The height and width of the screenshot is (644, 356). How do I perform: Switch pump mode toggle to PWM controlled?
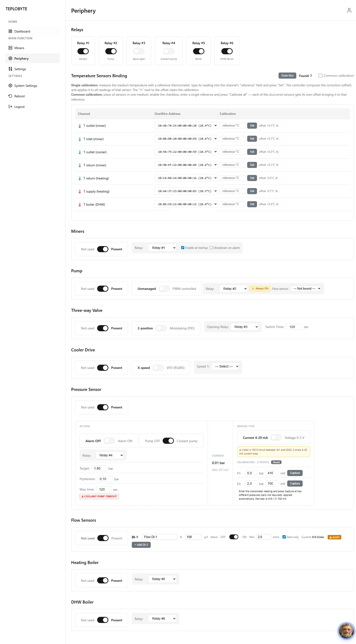[x=164, y=289]
